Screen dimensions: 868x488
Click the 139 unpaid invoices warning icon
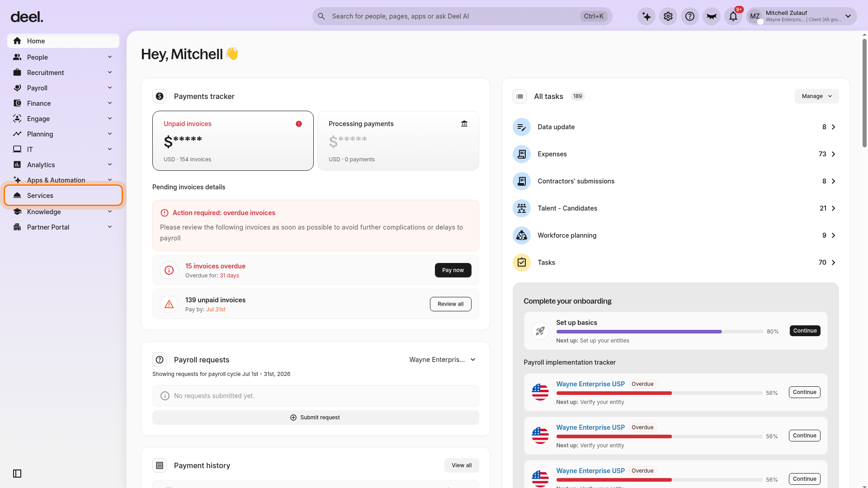click(x=169, y=304)
